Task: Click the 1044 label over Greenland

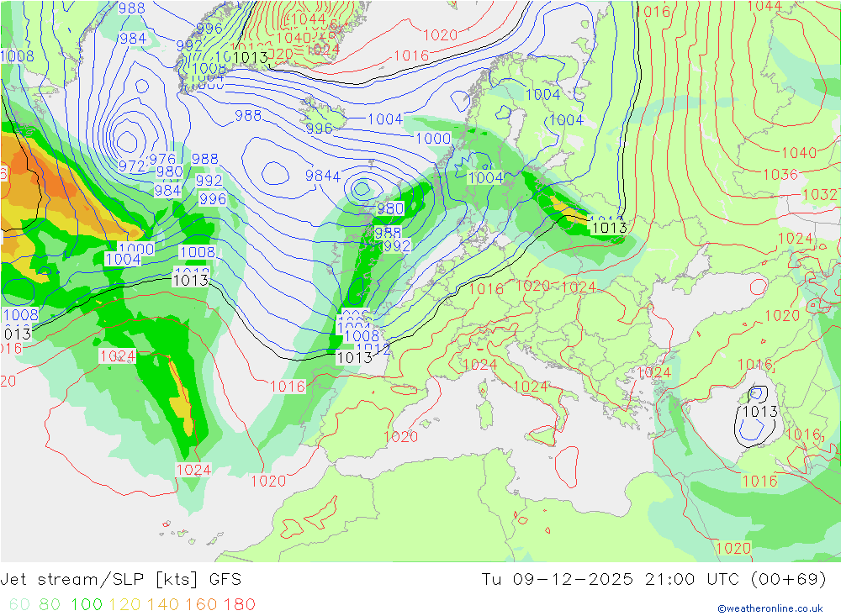Action: [x=309, y=19]
